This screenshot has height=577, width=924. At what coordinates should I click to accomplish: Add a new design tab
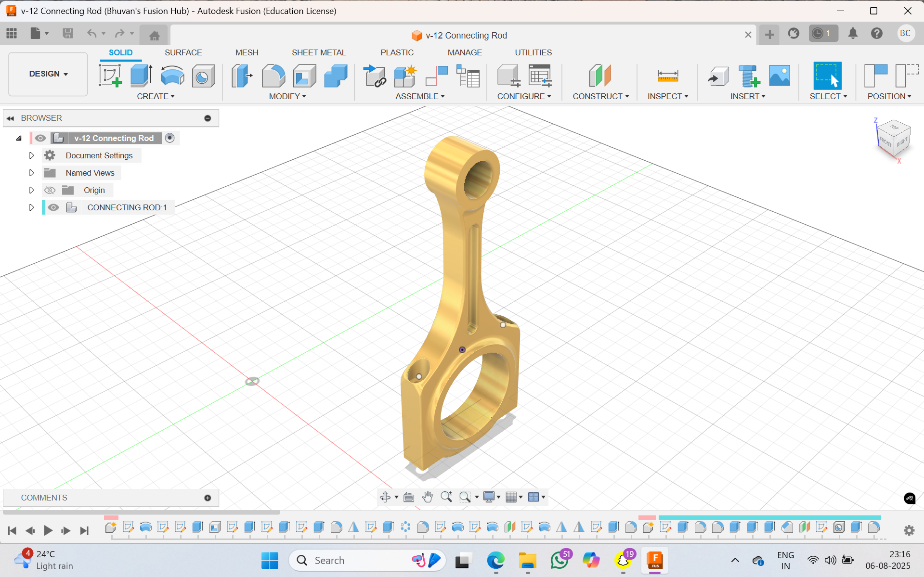click(x=769, y=34)
